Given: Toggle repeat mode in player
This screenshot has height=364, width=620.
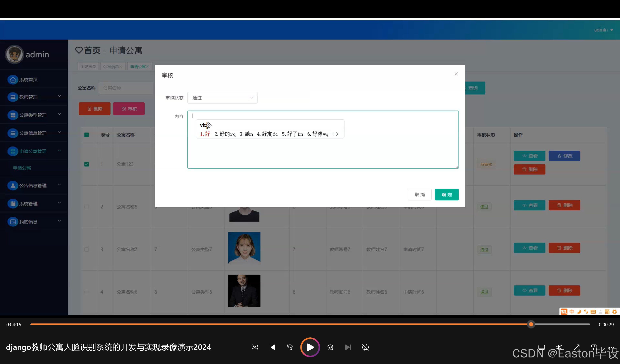Looking at the screenshot, I should (365, 347).
